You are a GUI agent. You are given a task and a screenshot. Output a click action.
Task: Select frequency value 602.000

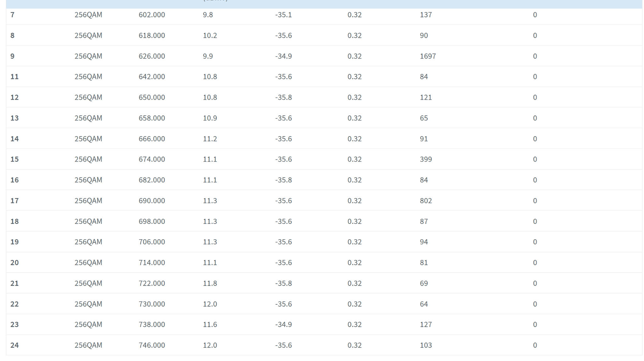click(x=152, y=15)
